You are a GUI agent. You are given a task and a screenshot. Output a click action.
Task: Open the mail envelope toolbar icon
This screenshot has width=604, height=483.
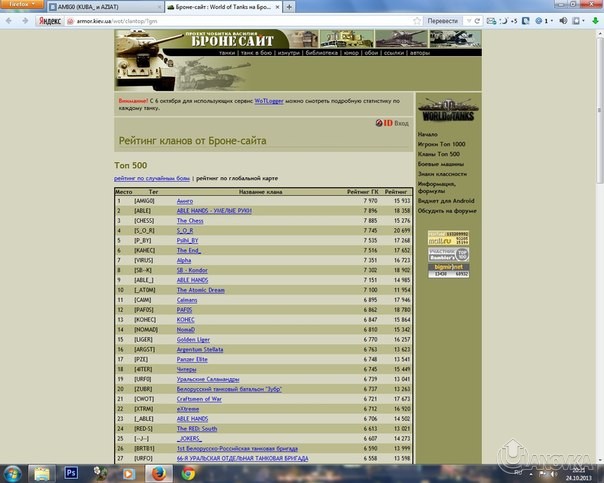491,21
